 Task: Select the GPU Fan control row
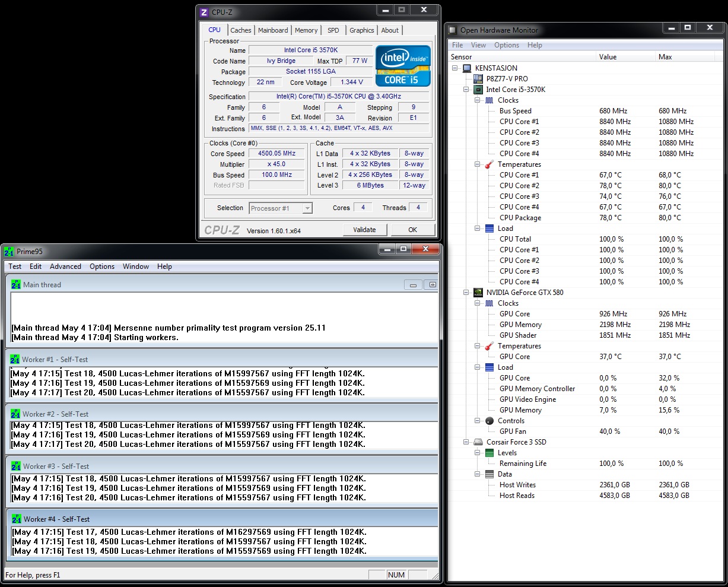pyautogui.click(x=586, y=431)
